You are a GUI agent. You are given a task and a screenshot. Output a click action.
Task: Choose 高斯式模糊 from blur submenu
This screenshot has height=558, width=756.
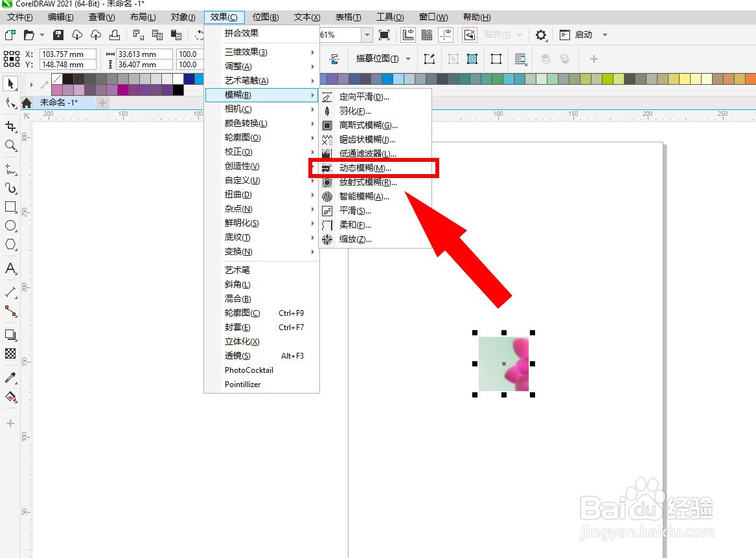tap(376, 126)
